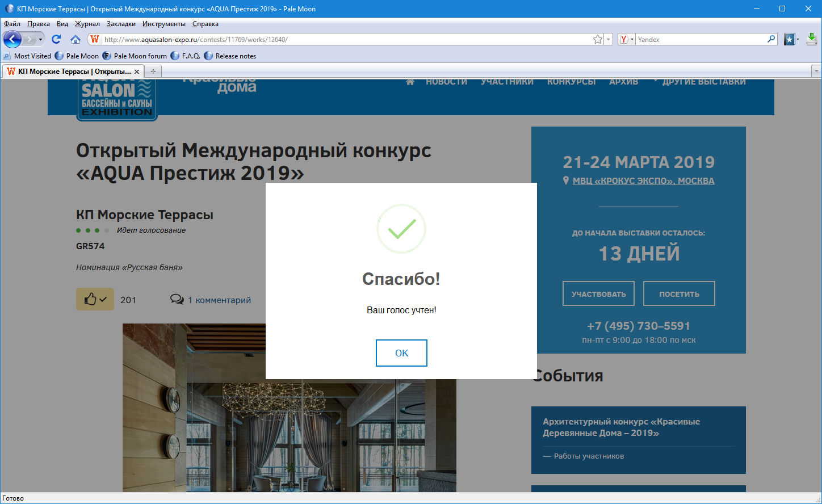Open the Pale Moon forum bookmark
This screenshot has height=504, width=822.
click(x=135, y=56)
